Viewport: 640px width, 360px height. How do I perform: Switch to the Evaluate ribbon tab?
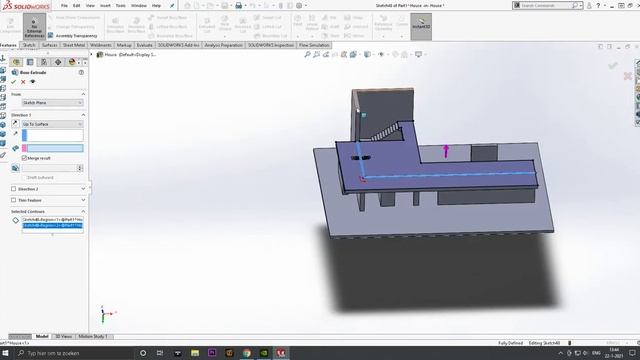144,45
